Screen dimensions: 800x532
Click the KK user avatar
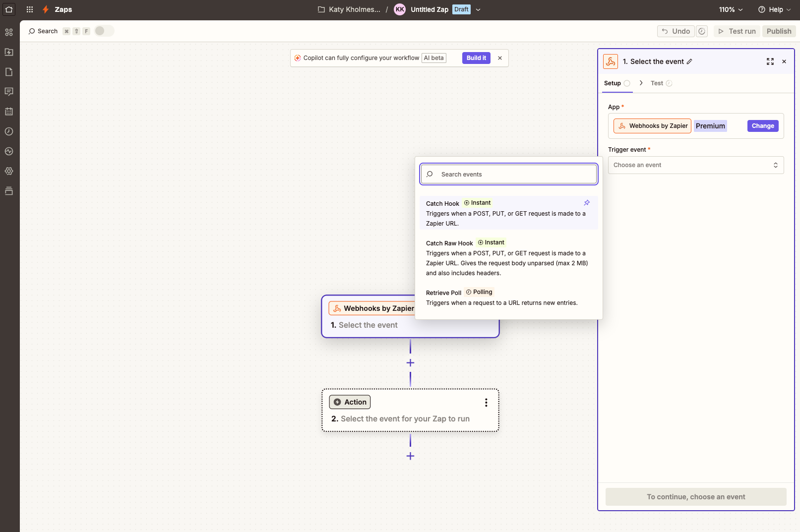(400, 9)
